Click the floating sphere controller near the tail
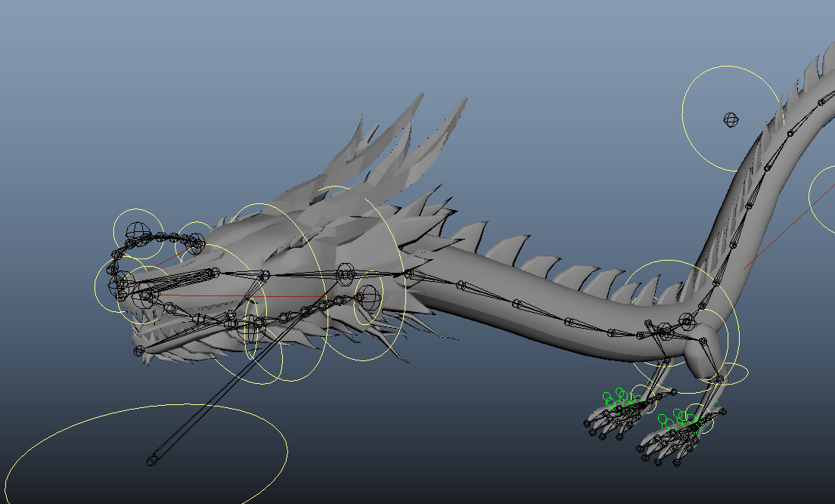Image resolution: width=835 pixels, height=504 pixels. point(729,119)
